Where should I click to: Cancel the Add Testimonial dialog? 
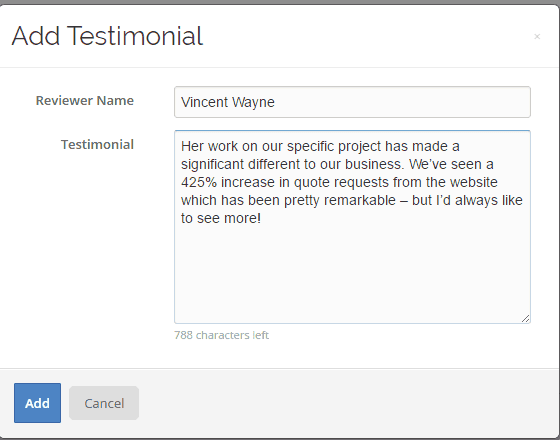click(104, 403)
